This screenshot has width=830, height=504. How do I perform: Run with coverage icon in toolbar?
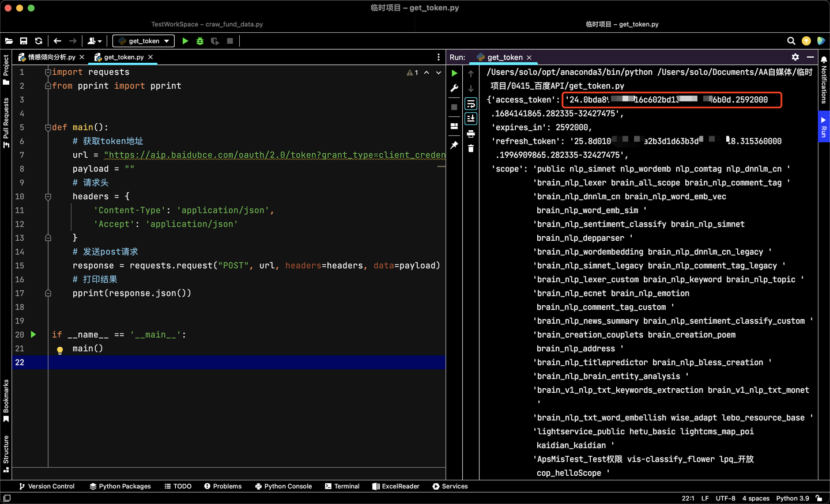215,41
